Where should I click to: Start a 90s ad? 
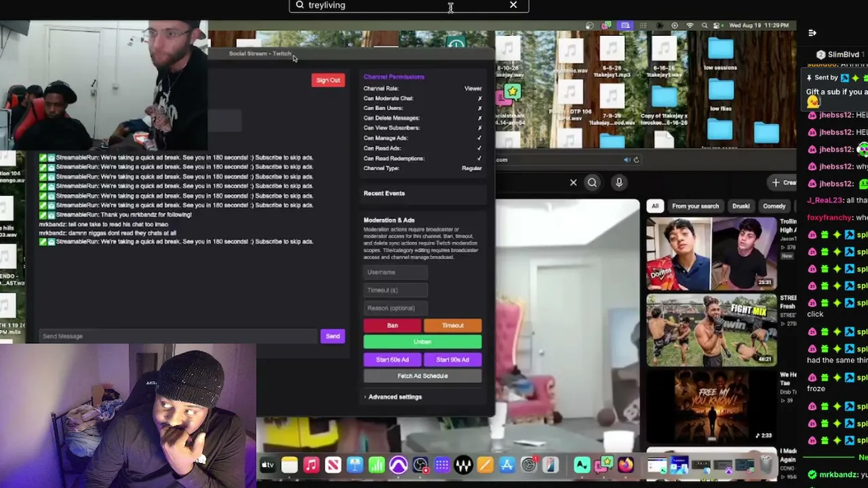click(x=453, y=360)
